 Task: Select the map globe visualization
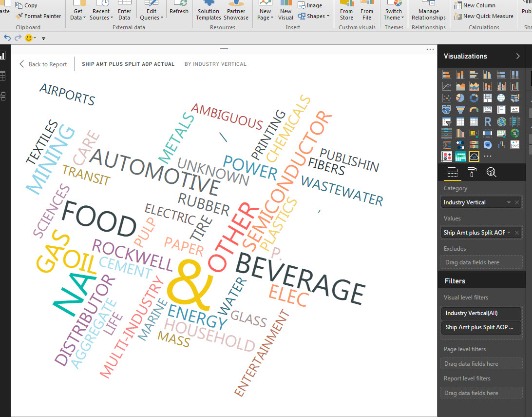pos(501,98)
